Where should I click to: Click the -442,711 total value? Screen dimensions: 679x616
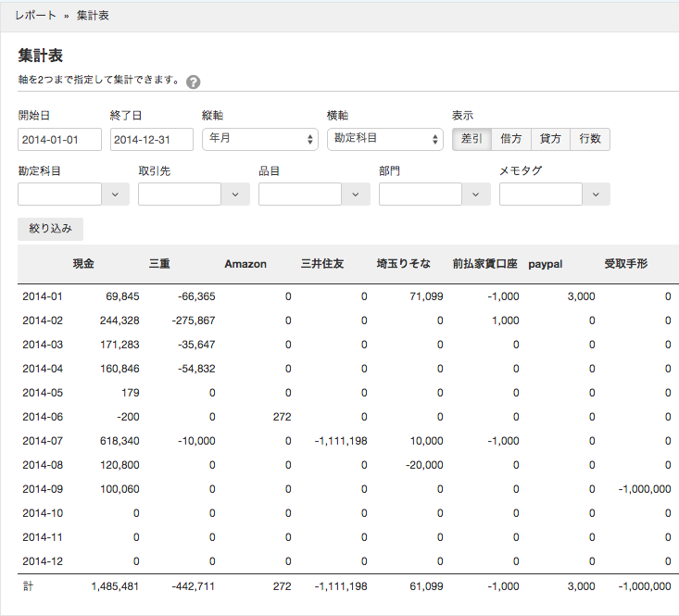coord(193,586)
